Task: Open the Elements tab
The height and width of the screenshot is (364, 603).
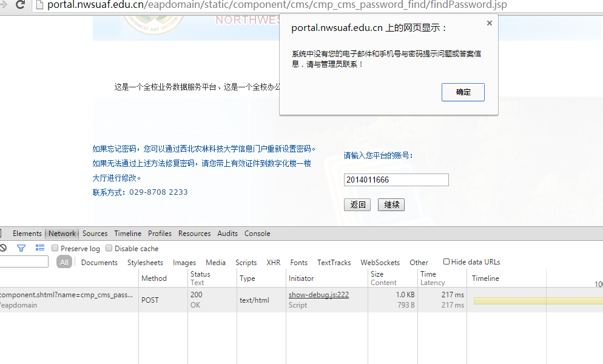Action: tap(27, 234)
